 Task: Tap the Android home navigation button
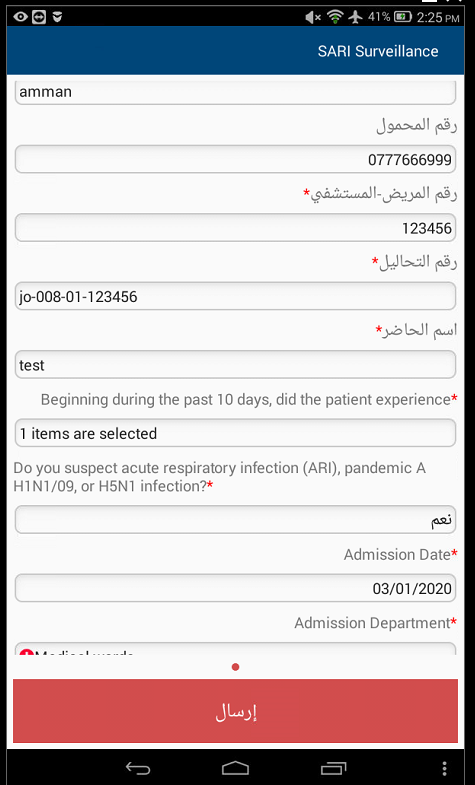tap(235, 768)
